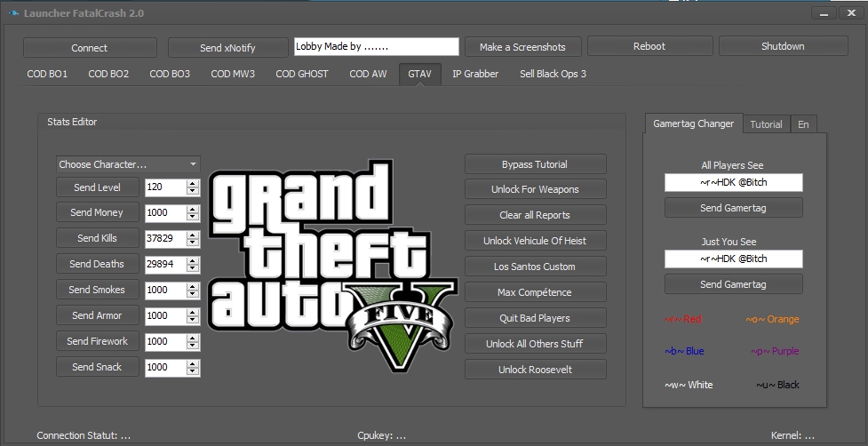Select the COD AW tab
Screen dimensions: 868x446
(x=368, y=74)
